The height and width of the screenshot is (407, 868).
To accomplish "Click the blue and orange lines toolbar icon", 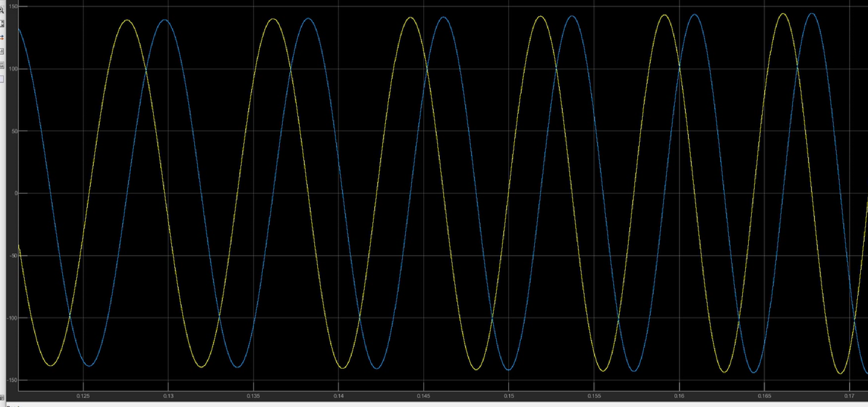I will click(x=1, y=37).
